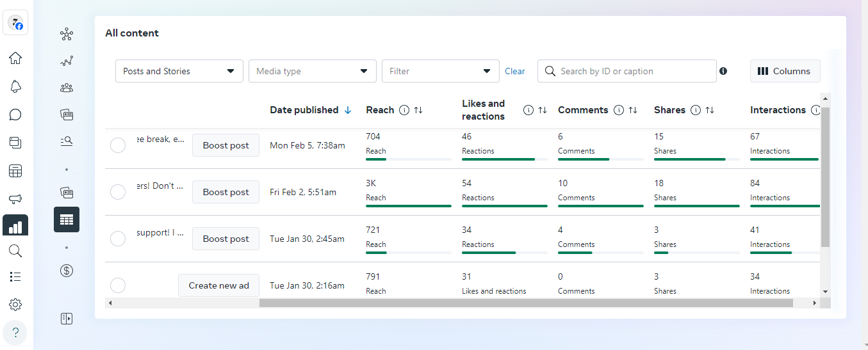The image size is (868, 350).
Task: Open the Posts and Stories dropdown
Action: click(179, 71)
